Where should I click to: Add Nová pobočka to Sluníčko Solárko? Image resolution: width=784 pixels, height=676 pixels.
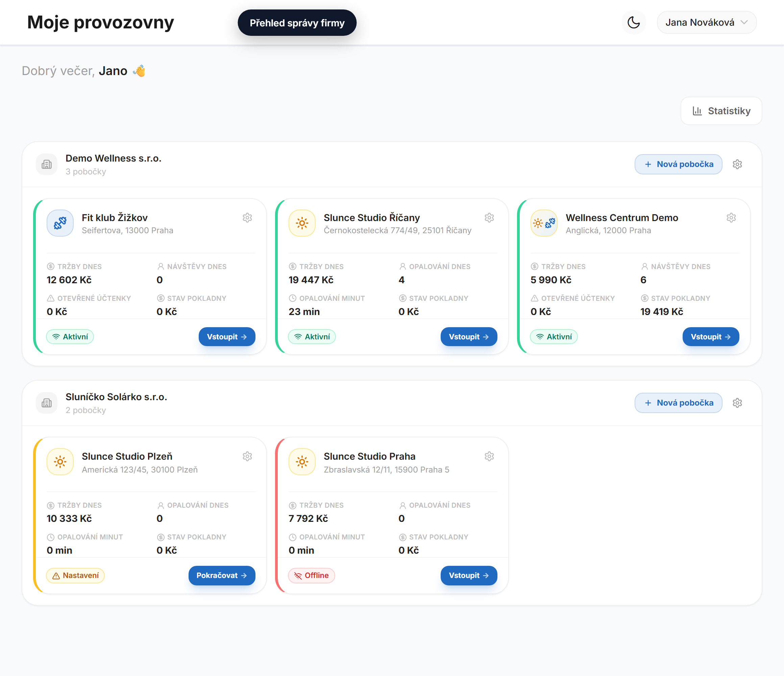tap(679, 403)
